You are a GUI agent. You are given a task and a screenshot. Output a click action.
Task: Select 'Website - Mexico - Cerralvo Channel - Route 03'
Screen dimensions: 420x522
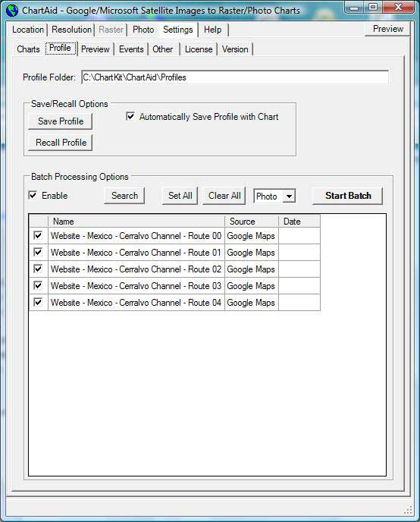[136, 286]
